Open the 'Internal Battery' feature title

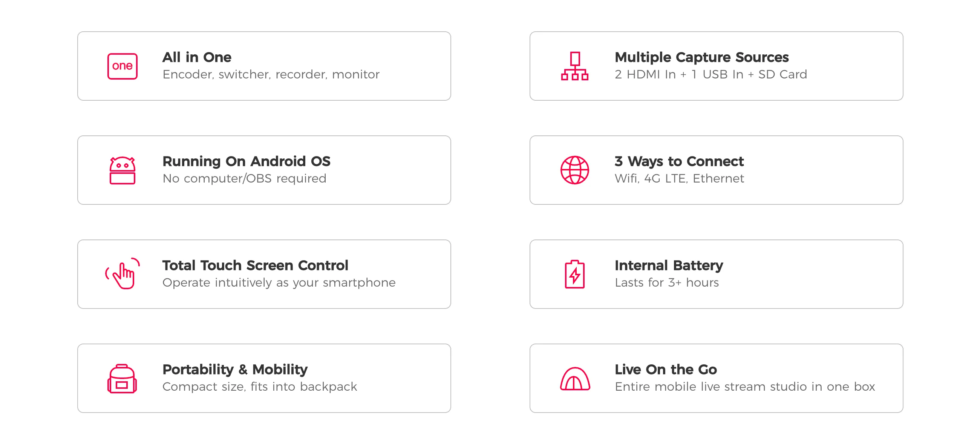pos(669,265)
